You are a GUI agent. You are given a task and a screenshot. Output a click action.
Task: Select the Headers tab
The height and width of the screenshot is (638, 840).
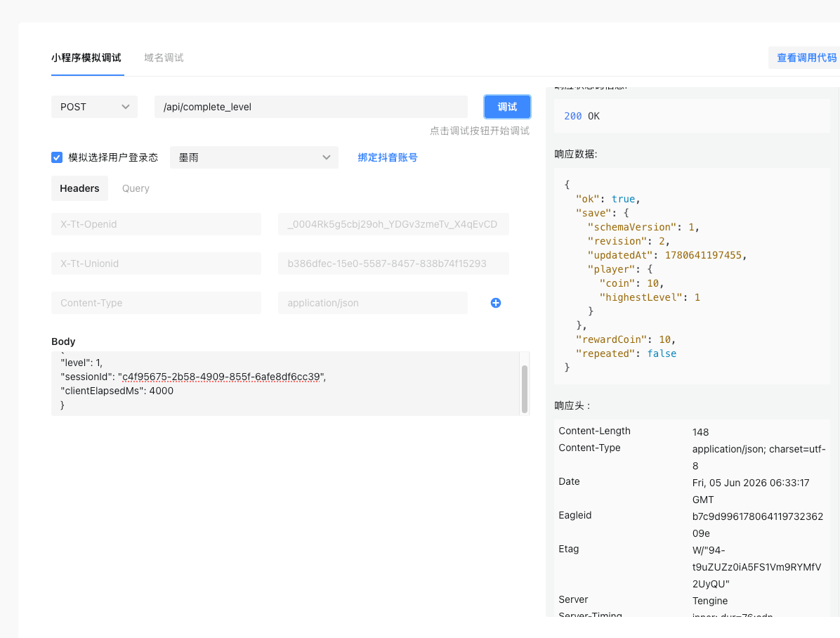click(x=79, y=188)
